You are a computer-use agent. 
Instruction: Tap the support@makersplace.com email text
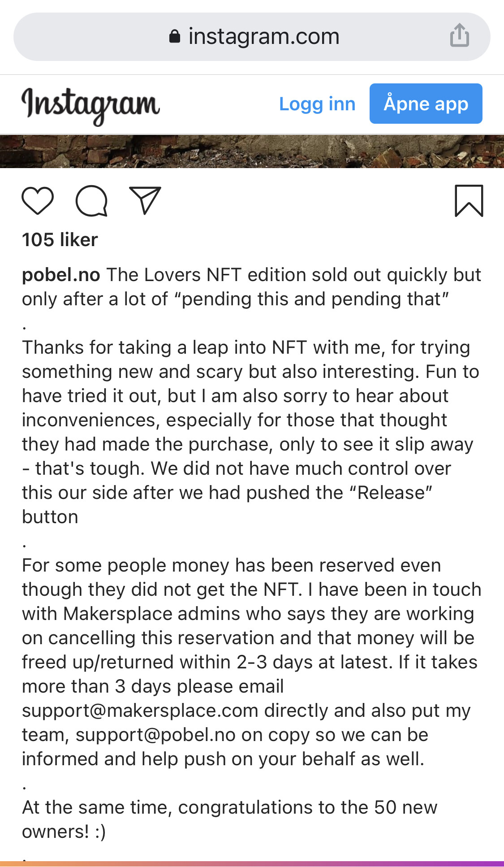(140, 711)
